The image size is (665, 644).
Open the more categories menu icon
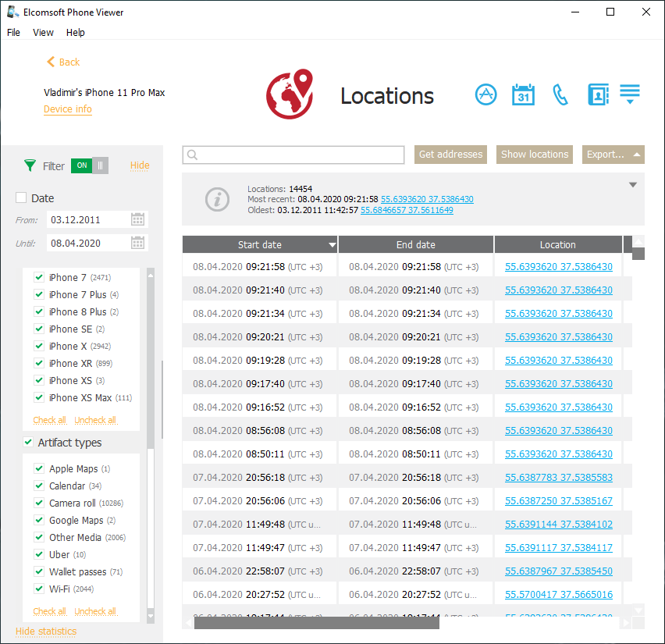point(630,94)
